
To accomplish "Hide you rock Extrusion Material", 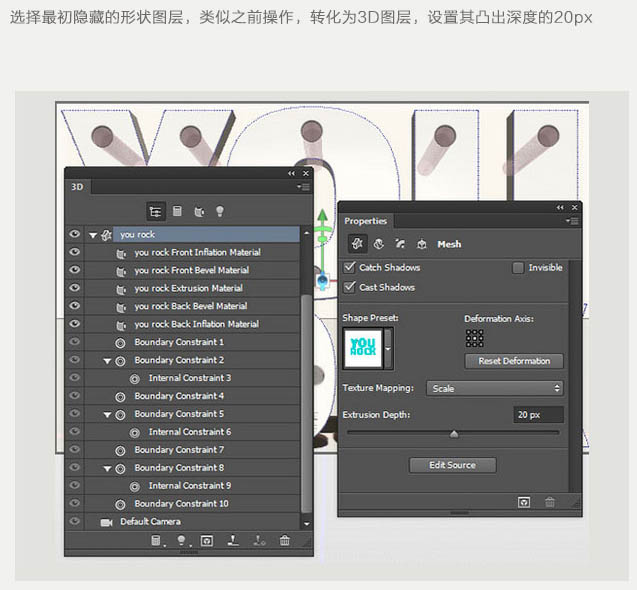I will pos(74,288).
